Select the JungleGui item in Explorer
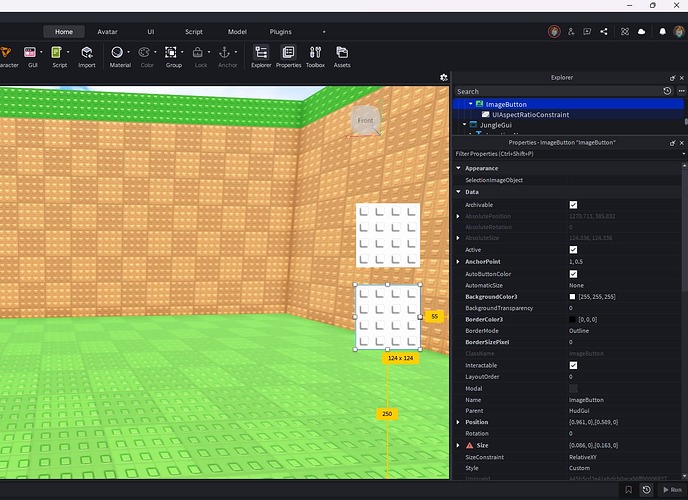688x500 pixels. click(495, 125)
